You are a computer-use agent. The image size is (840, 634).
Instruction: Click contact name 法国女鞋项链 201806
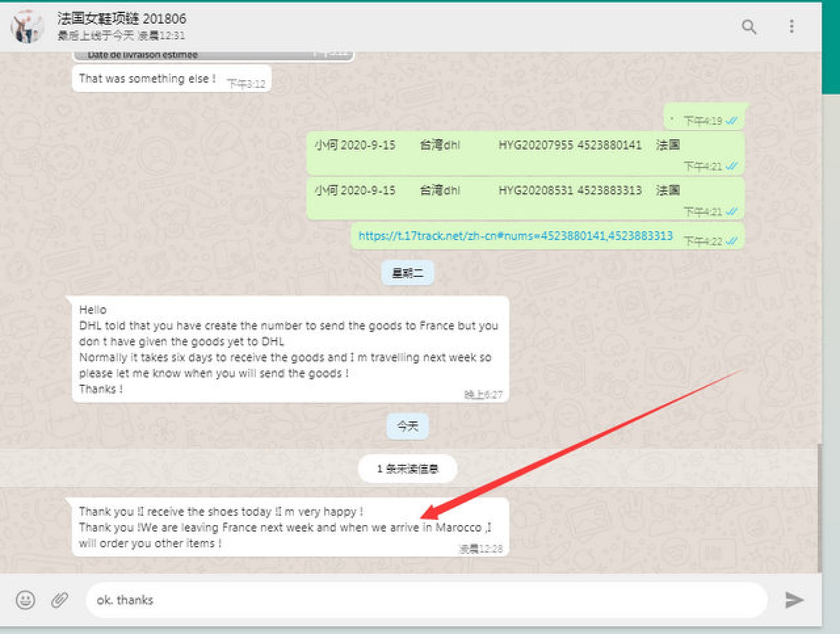point(121,18)
